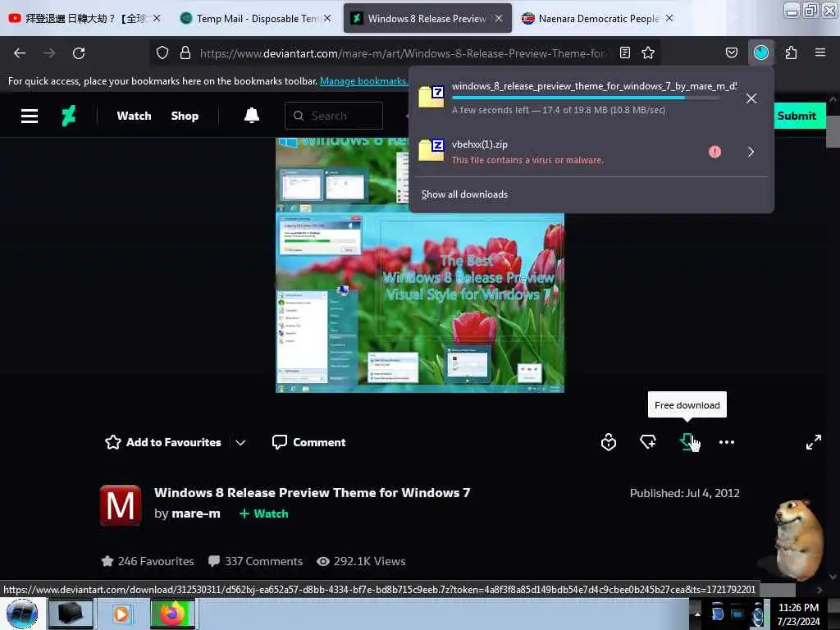Switch to the Temp Mail tab
The width and height of the screenshot is (840, 630).
coord(257,18)
